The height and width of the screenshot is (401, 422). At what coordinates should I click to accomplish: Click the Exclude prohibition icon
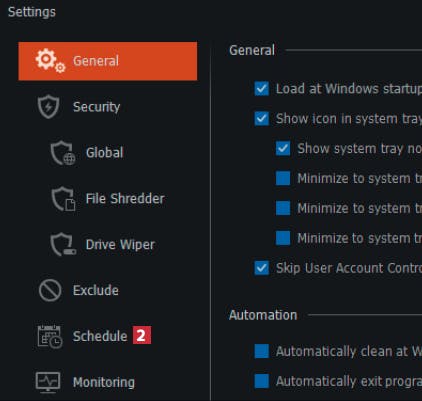(50, 290)
